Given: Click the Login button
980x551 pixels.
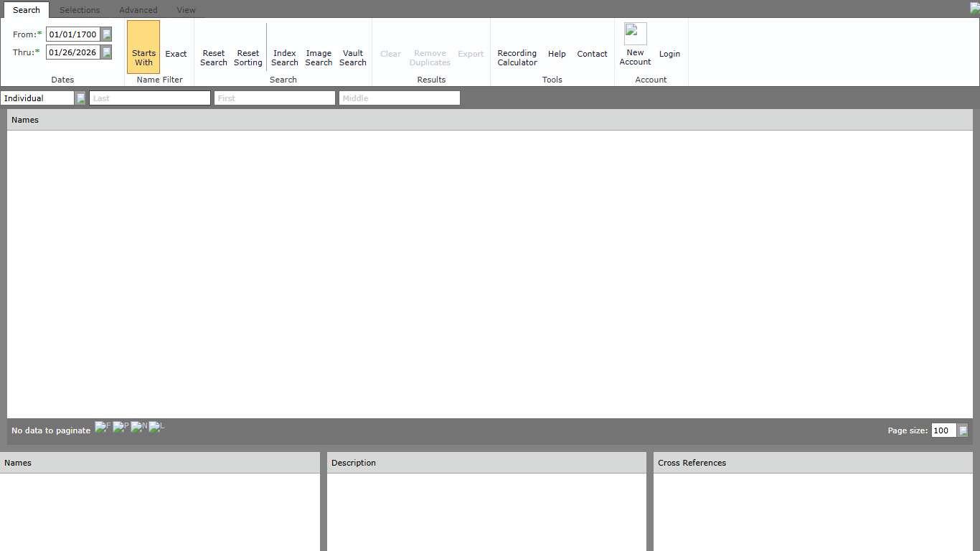Looking at the screenshot, I should coord(669,54).
